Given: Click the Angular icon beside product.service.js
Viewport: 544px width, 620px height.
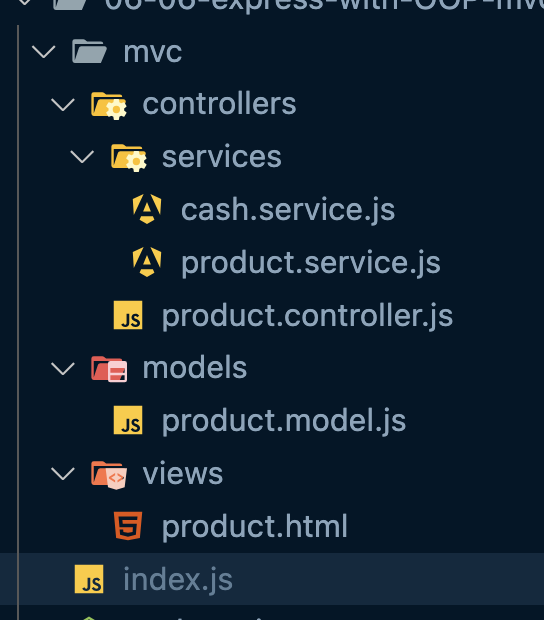Looking at the screenshot, I should (147, 262).
